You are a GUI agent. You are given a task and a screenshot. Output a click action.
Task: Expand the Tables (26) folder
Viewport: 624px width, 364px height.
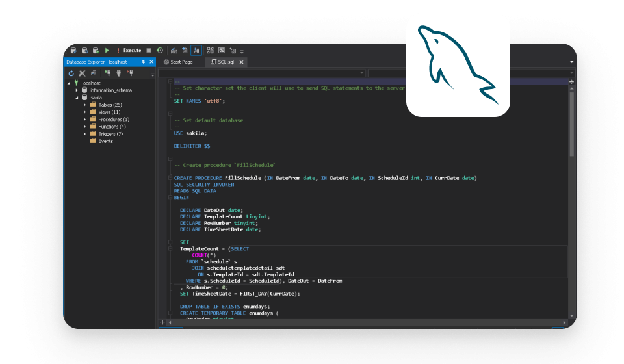point(84,105)
